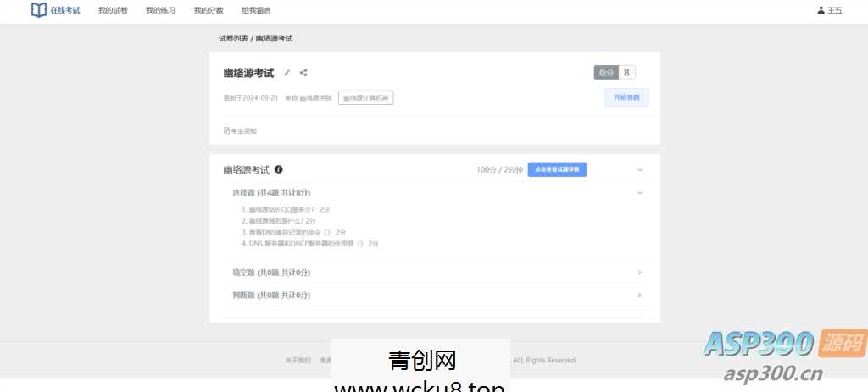Screen dimensions: 868x392
Task: Click the pencil edit icon beside exam title
Action: click(x=287, y=73)
